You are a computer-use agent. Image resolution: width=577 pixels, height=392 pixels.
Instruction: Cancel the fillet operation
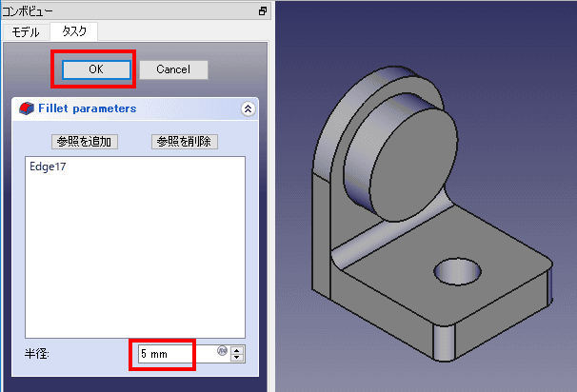click(173, 69)
